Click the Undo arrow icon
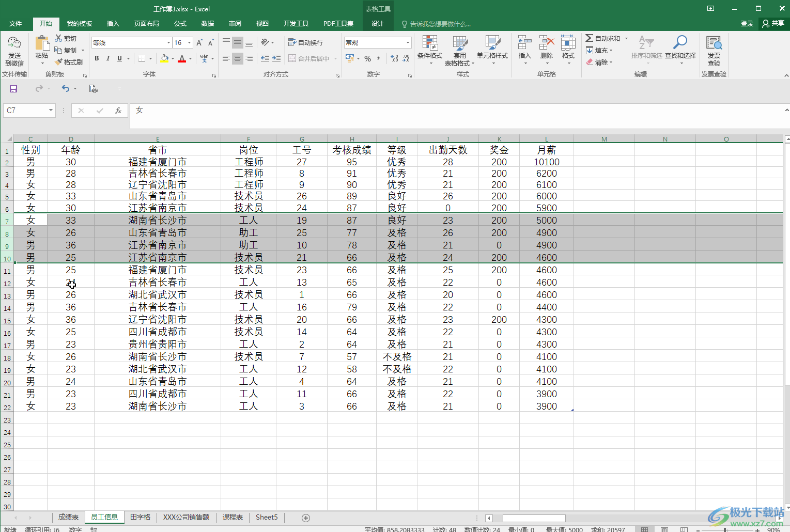This screenshot has width=790, height=532. coord(66,89)
